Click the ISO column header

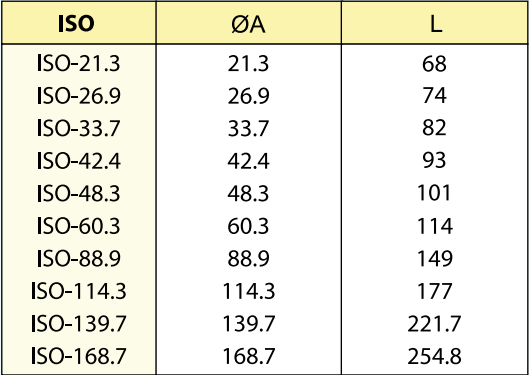(76, 24)
